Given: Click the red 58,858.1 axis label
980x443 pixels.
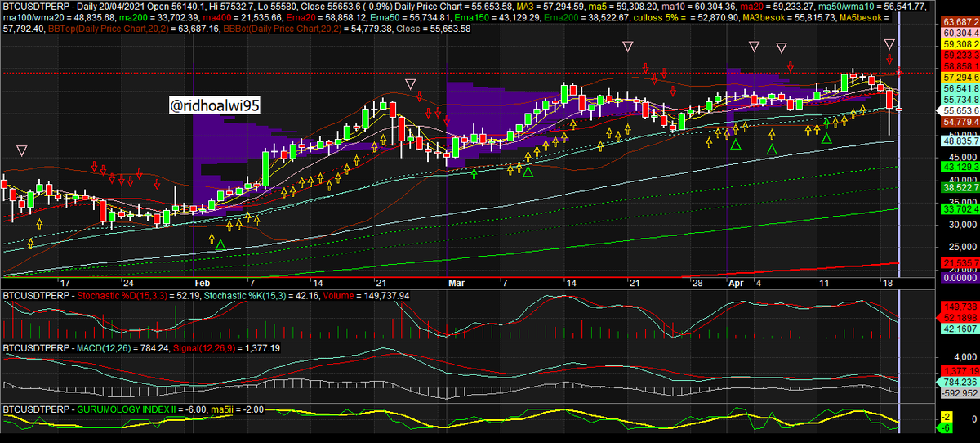Looking at the screenshot, I should click(x=960, y=66).
